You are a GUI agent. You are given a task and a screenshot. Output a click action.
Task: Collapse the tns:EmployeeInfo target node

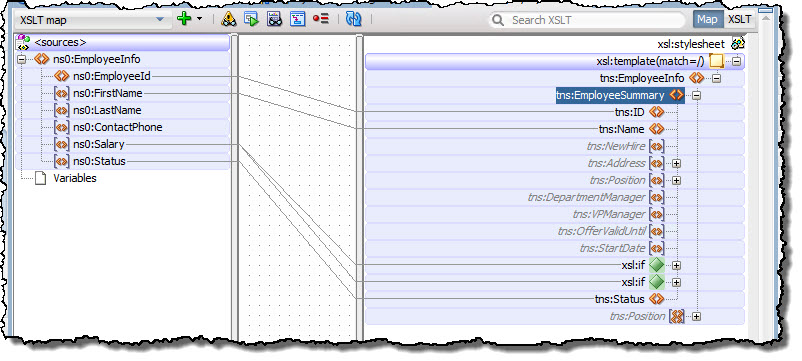[717, 79]
